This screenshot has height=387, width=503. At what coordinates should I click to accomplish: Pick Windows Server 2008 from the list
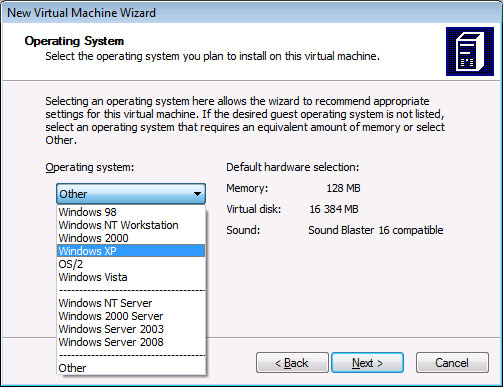pos(131,342)
